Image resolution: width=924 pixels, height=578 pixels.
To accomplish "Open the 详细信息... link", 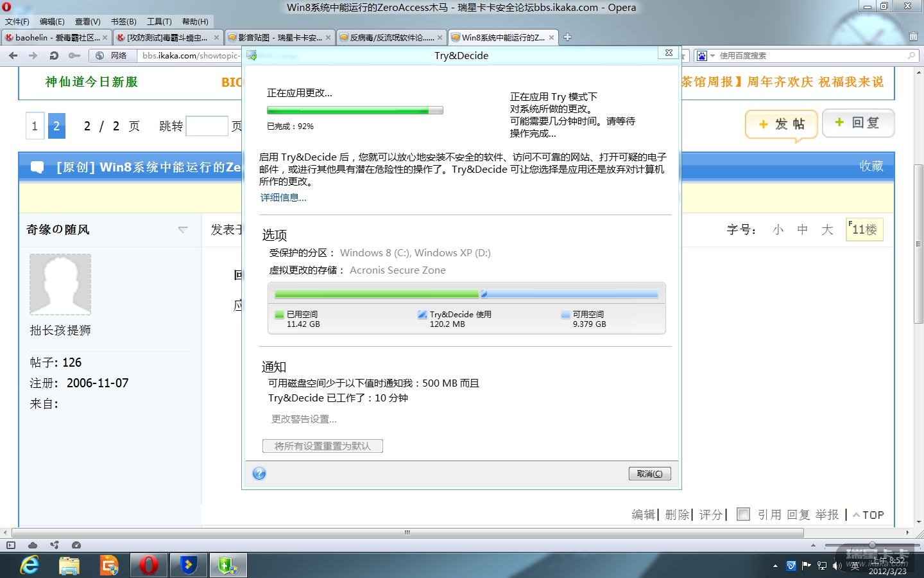I will coord(284,198).
